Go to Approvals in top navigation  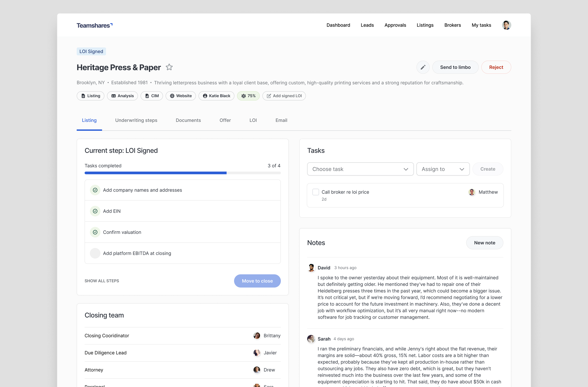(x=395, y=25)
